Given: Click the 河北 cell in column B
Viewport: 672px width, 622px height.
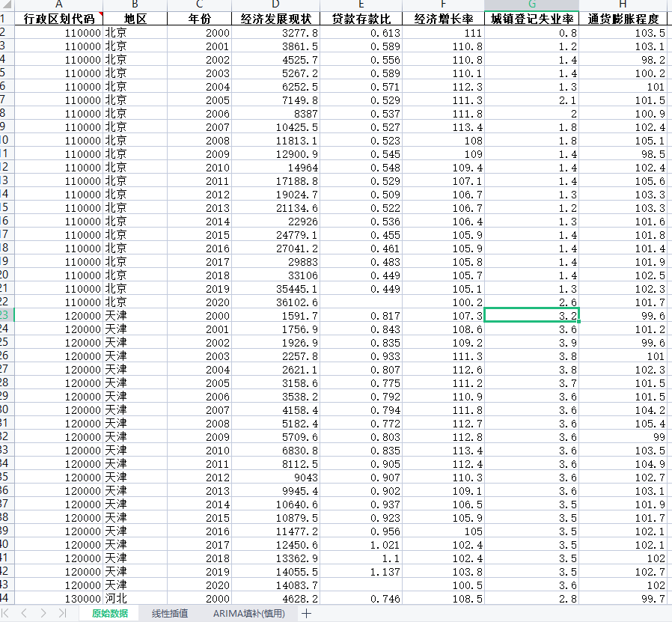Looking at the screenshot, I should coord(135,599).
